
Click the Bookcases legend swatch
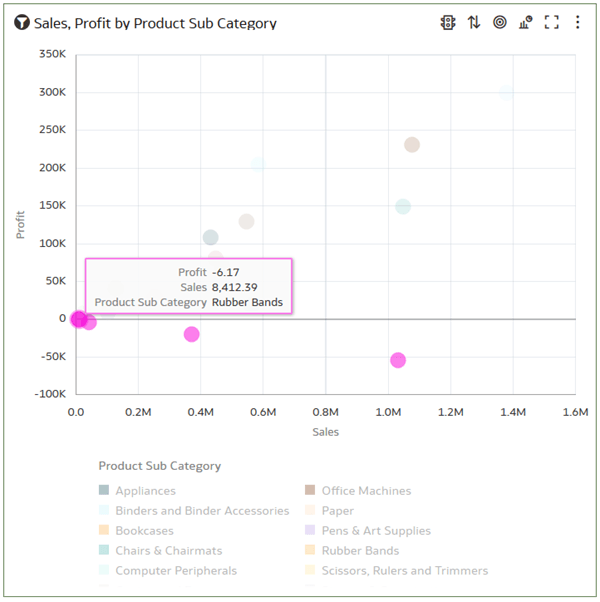pos(104,530)
